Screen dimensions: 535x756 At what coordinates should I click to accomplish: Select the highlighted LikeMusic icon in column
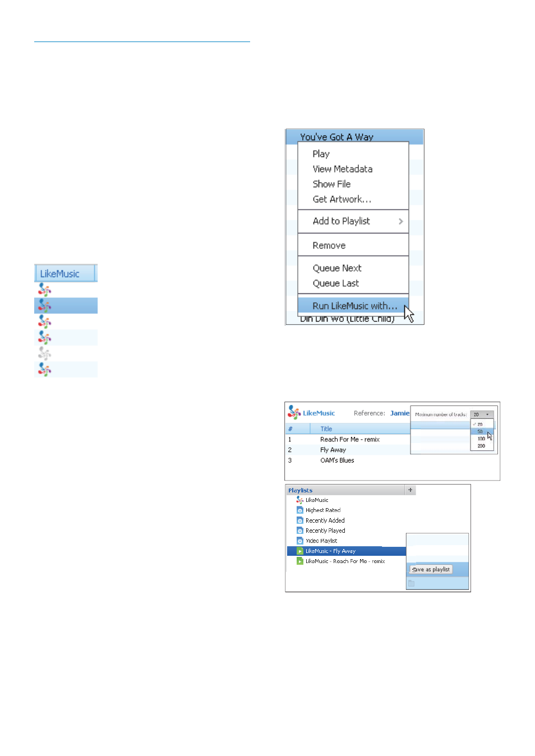point(44,306)
